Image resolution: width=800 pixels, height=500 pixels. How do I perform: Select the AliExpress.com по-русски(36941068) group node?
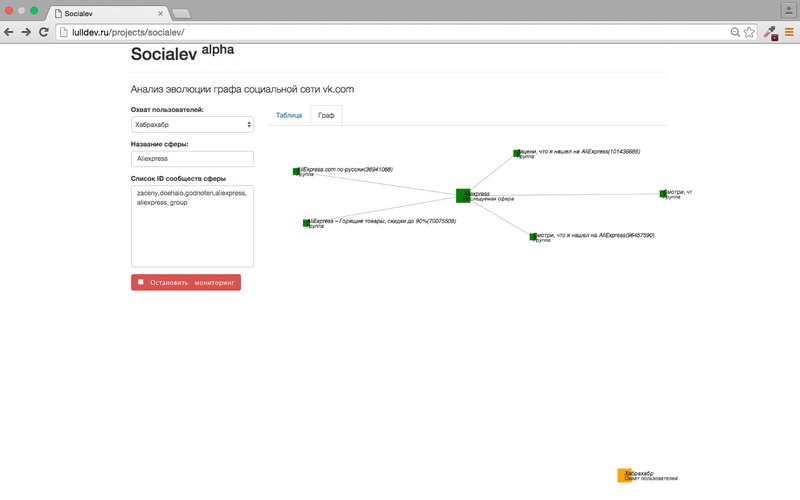296,171
